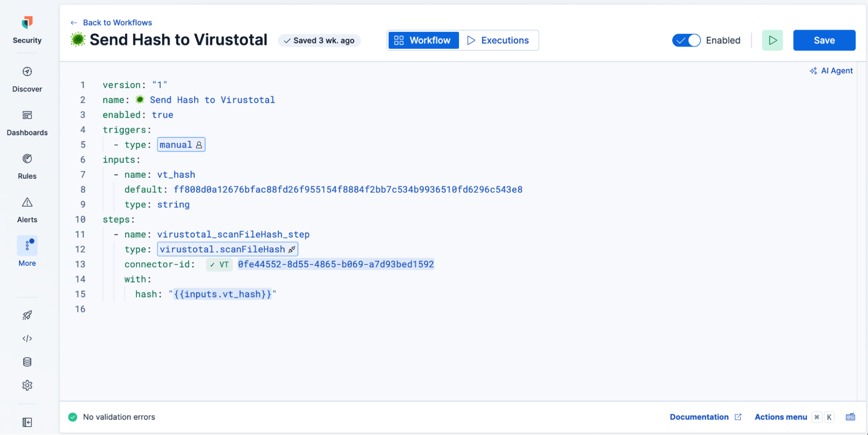The height and width of the screenshot is (435, 868).
Task: Click line number 16 in editor
Action: 80,309
